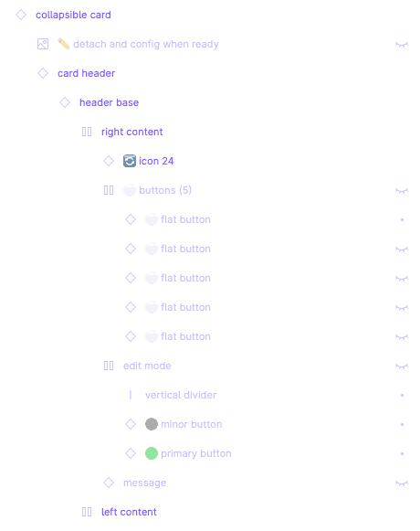Click the image icon beside detach and config
This screenshot has width=420, height=531.
point(43,44)
